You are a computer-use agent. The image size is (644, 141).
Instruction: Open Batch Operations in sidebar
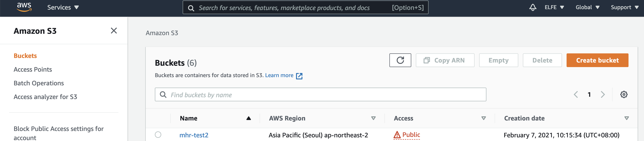39,83
